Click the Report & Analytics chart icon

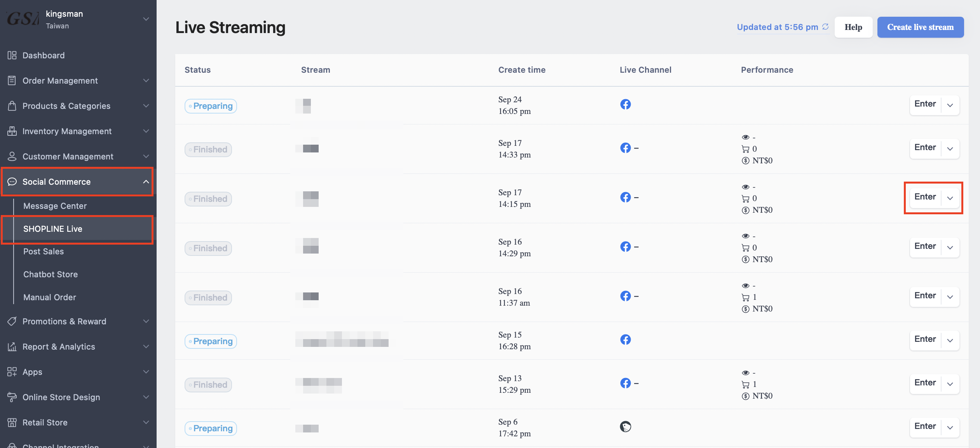(12, 346)
